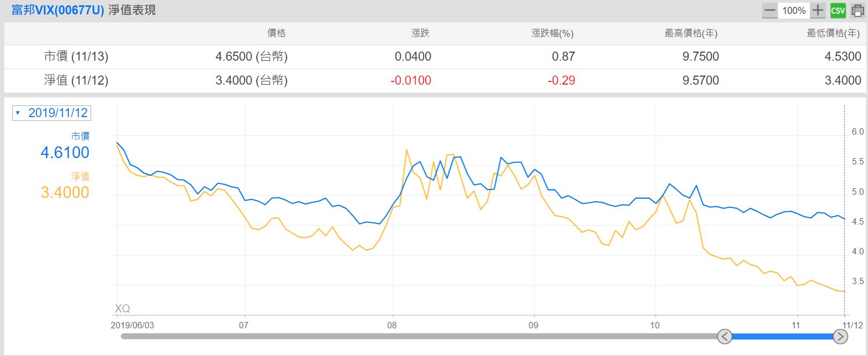Click the red -0.0100 change value
Viewport: 868px width, 356px height.
pyautogui.click(x=411, y=80)
